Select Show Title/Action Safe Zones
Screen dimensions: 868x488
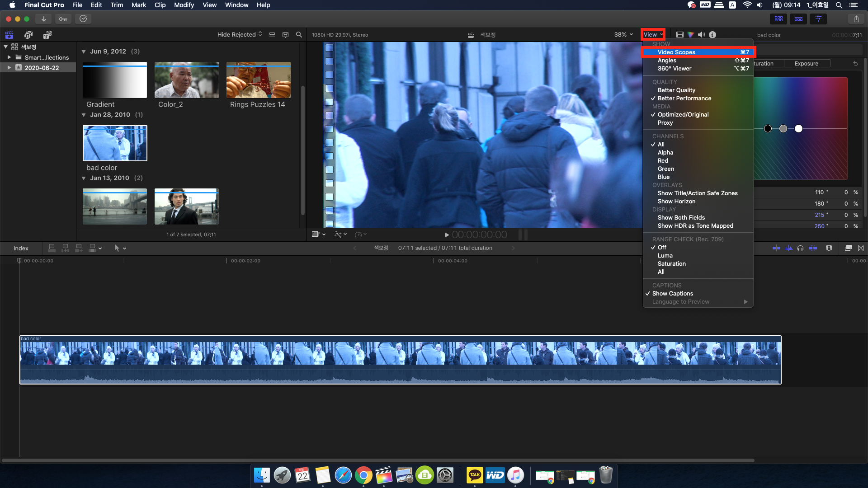(x=697, y=193)
